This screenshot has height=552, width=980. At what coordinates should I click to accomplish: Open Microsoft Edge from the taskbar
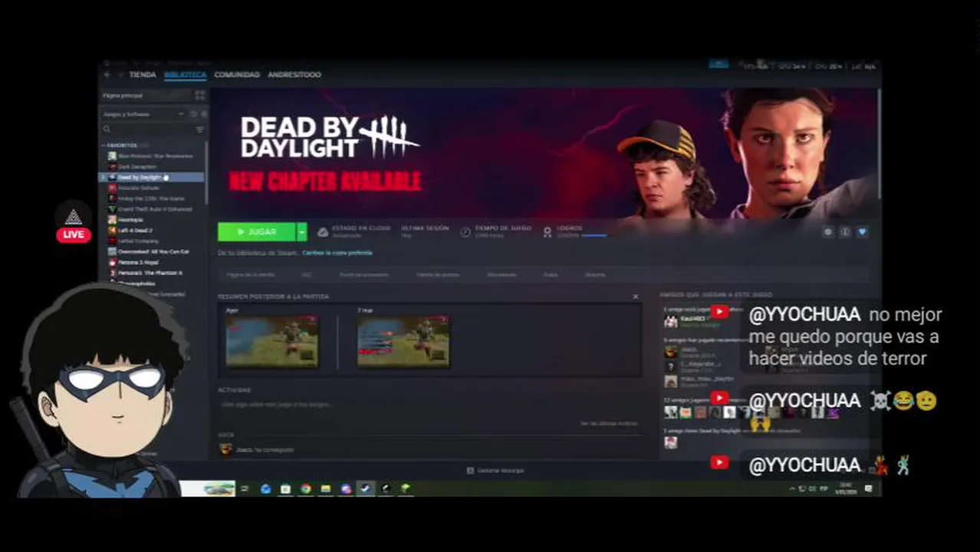[x=265, y=488]
